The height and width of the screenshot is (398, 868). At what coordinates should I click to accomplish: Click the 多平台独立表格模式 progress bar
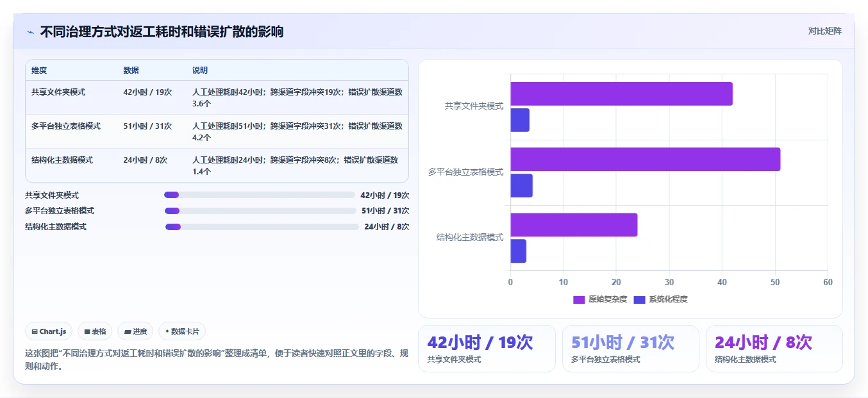[260, 211]
